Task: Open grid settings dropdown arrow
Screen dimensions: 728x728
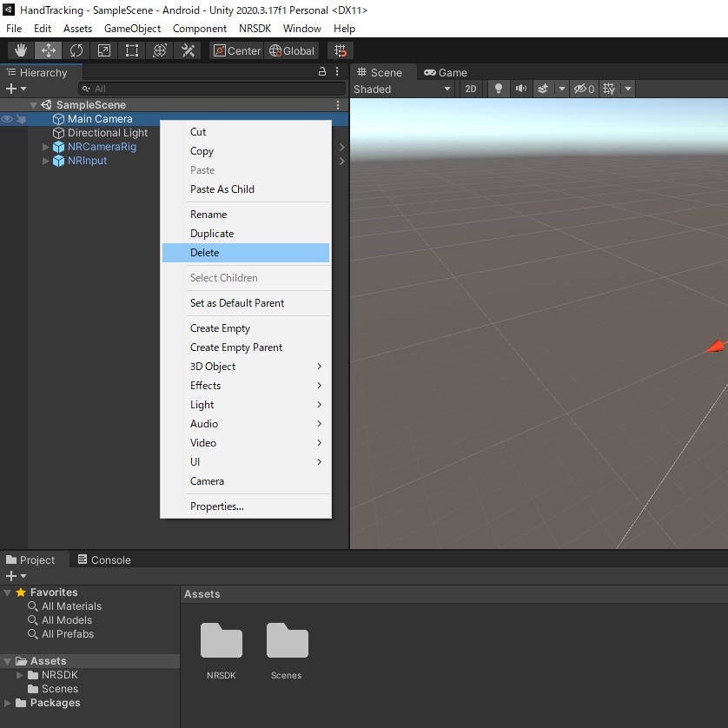Action: point(628,89)
